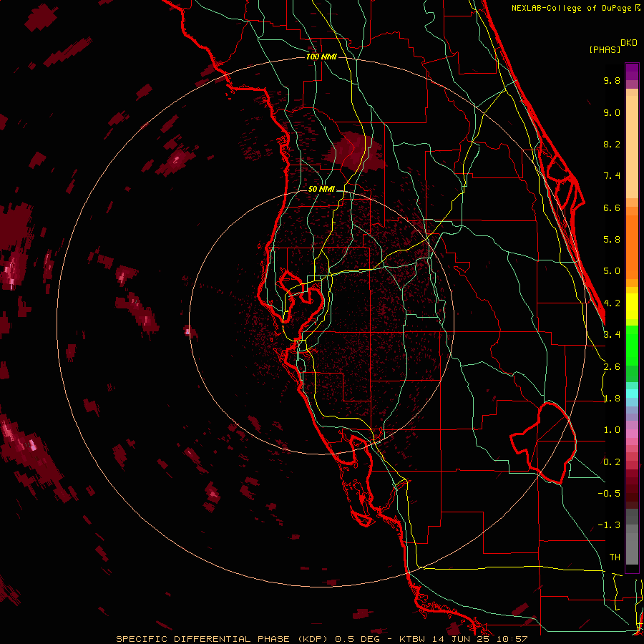This screenshot has width=644, height=644.
Task: Select the 8.2 value on the color scale
Action: pyautogui.click(x=612, y=144)
